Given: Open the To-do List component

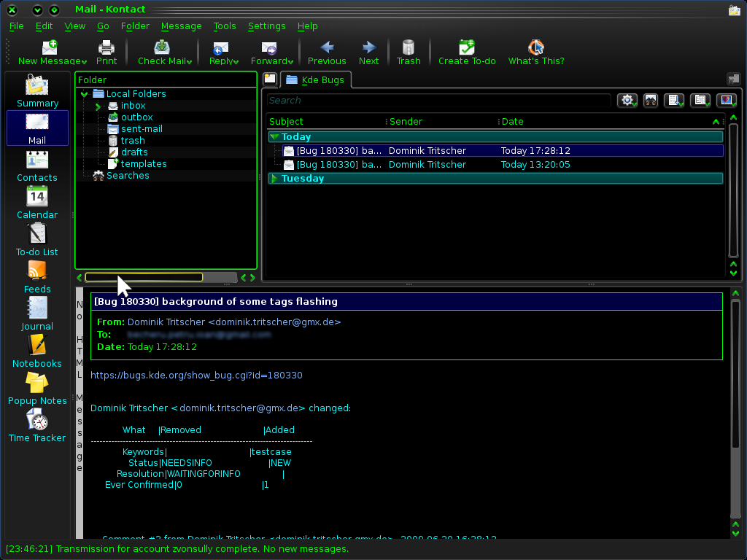Looking at the screenshot, I should [x=37, y=240].
